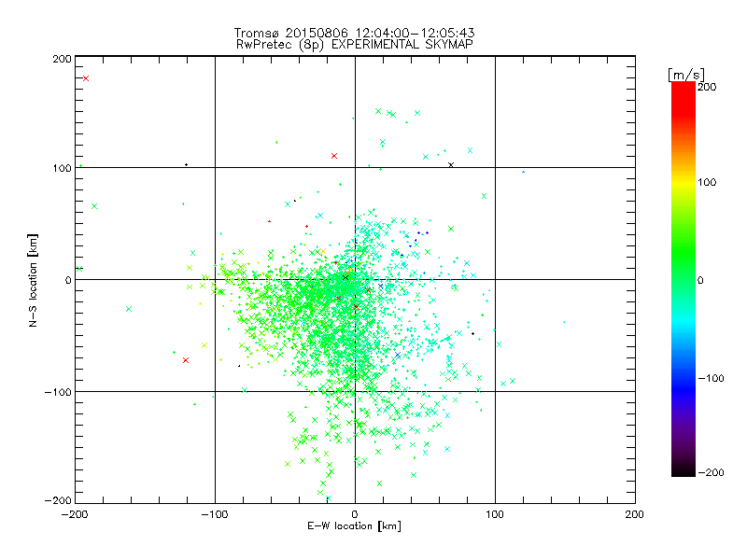Click the colorbar label "-100"
Image resolution: width=747 pixels, height=560 pixels.
[711, 379]
